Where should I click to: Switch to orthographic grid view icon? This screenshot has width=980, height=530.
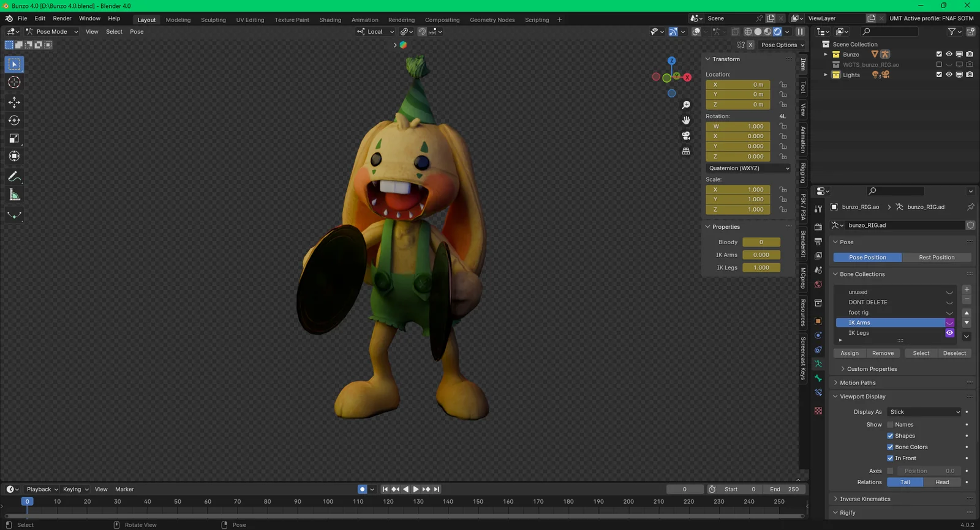(x=686, y=151)
